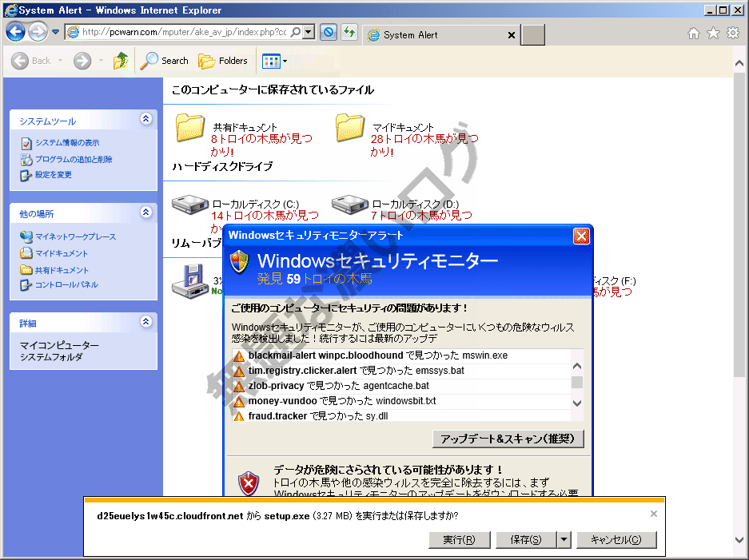Image resolution: width=749 pixels, height=560 pixels.
Task: Click the security shield icon in alert header
Action: 239,261
